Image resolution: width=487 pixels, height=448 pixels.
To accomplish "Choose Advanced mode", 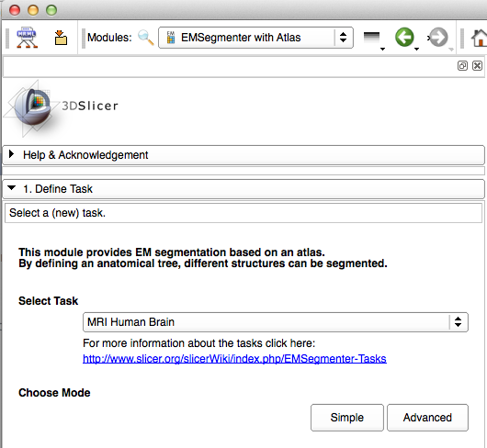I will tap(427, 418).
